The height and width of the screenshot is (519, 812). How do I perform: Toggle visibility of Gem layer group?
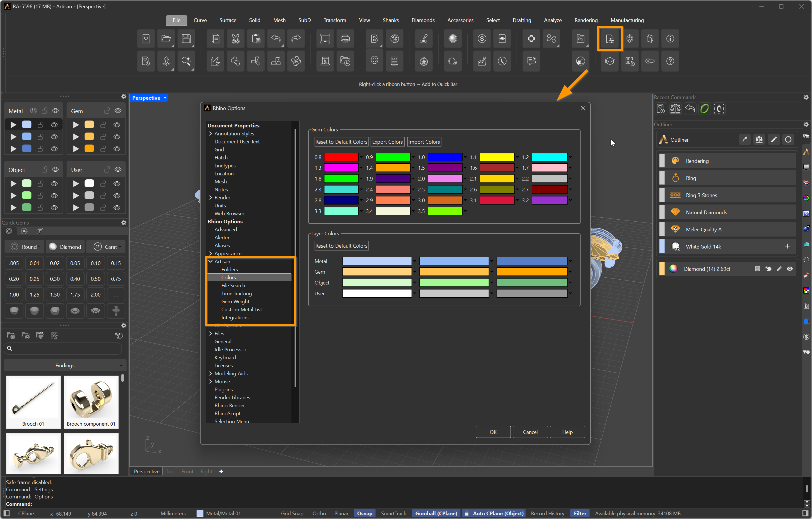click(x=118, y=111)
